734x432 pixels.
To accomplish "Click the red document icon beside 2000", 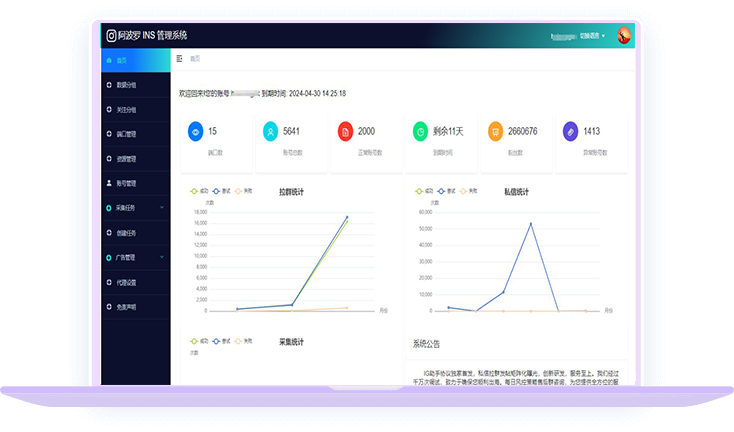I will [x=345, y=131].
